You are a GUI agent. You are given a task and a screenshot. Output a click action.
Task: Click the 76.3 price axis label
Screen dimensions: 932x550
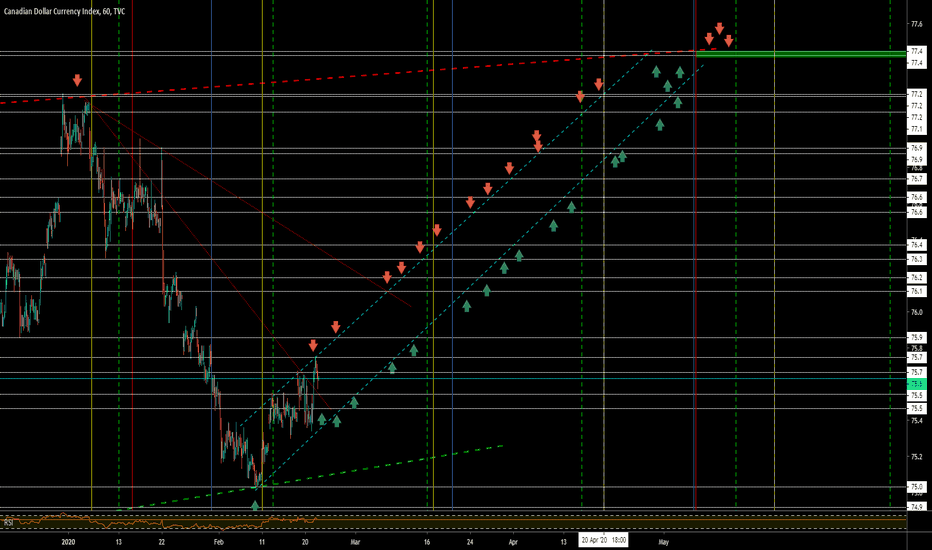(917, 259)
